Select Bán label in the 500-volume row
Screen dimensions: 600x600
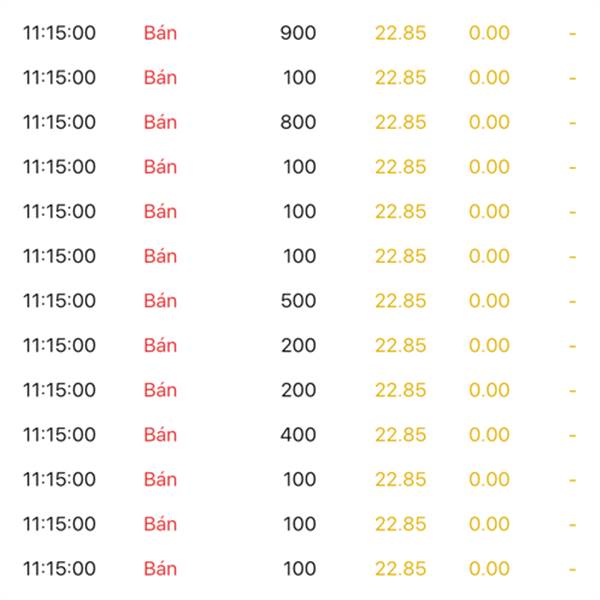tap(160, 301)
